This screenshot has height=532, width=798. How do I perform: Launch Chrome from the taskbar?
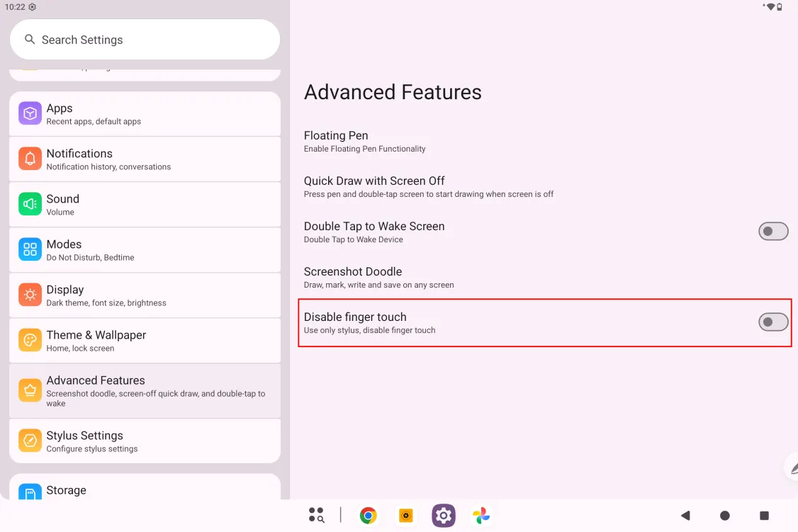368,515
